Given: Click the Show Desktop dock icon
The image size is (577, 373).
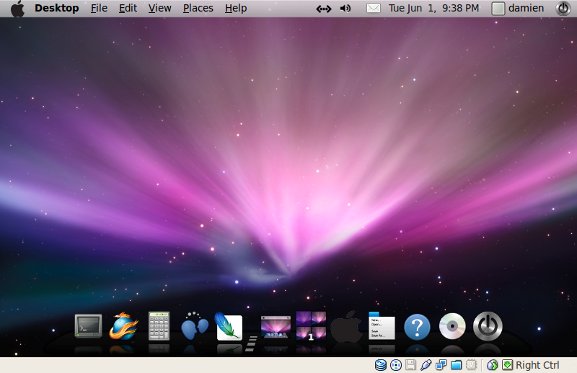Looking at the screenshot, I should point(276,327).
